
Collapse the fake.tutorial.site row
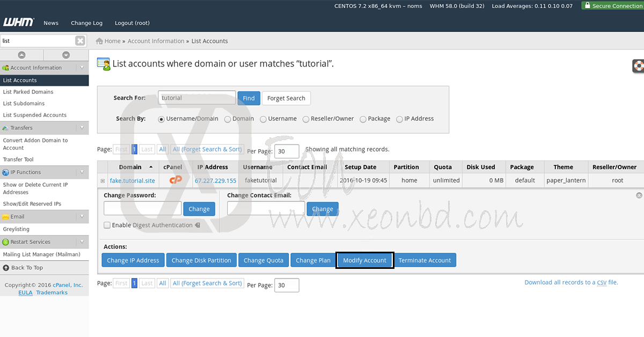coord(103,181)
